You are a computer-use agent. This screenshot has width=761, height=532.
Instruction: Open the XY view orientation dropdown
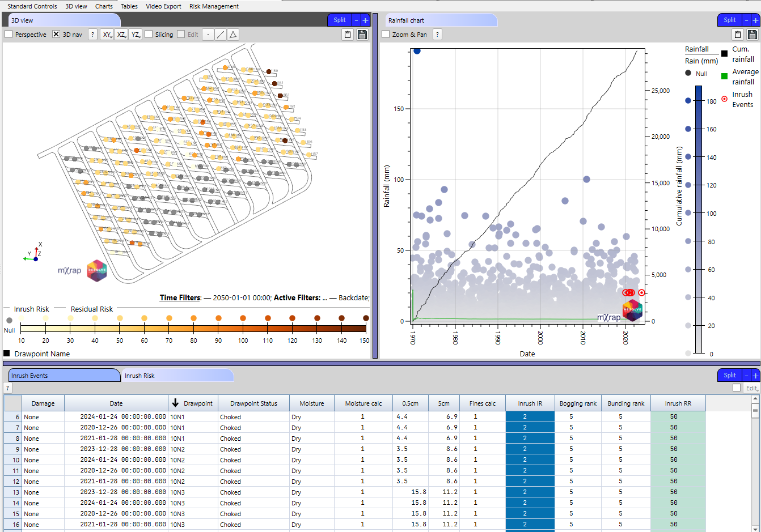coord(107,35)
